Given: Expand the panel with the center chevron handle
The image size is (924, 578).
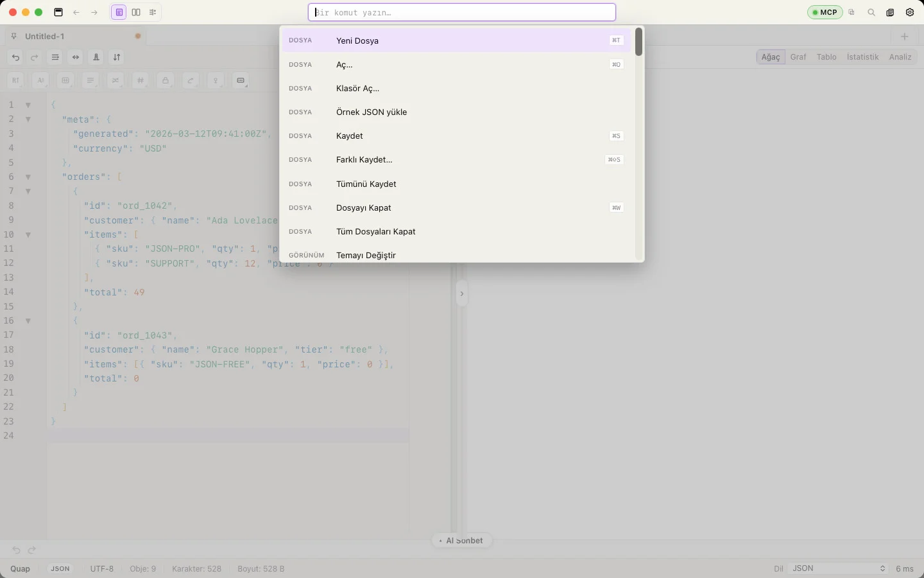Looking at the screenshot, I should pyautogui.click(x=461, y=293).
